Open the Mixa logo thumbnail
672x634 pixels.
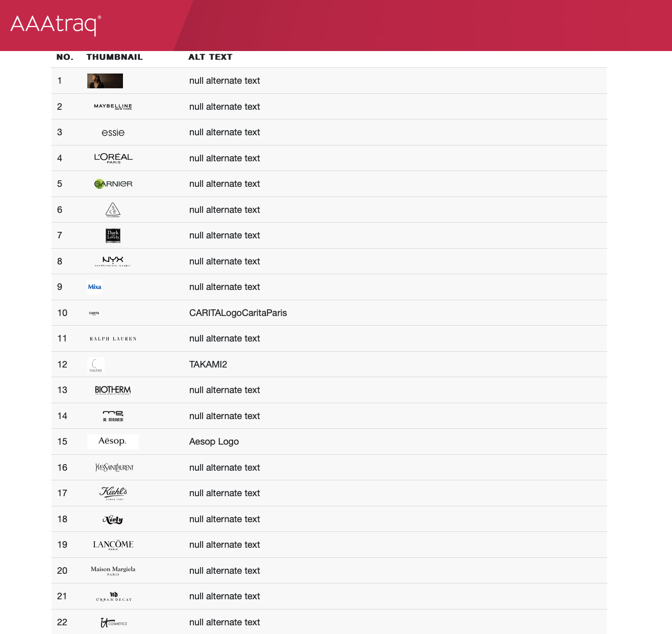coord(95,287)
